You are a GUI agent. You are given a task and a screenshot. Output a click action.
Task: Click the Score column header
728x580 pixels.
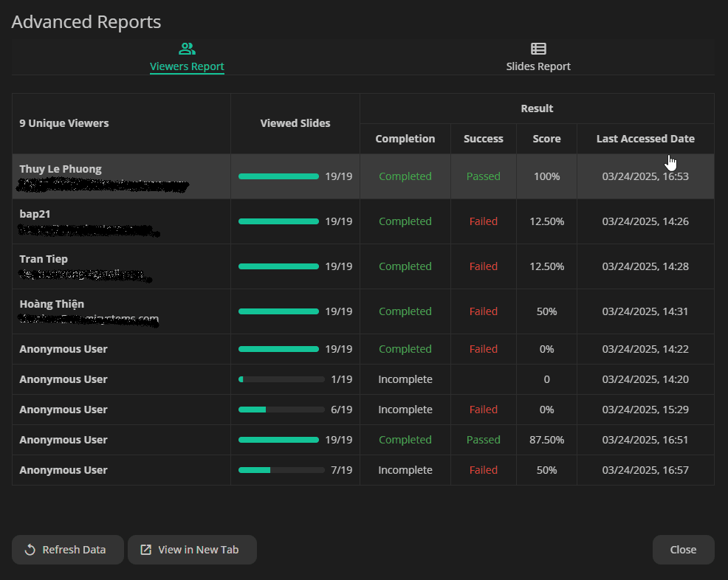pyautogui.click(x=546, y=139)
